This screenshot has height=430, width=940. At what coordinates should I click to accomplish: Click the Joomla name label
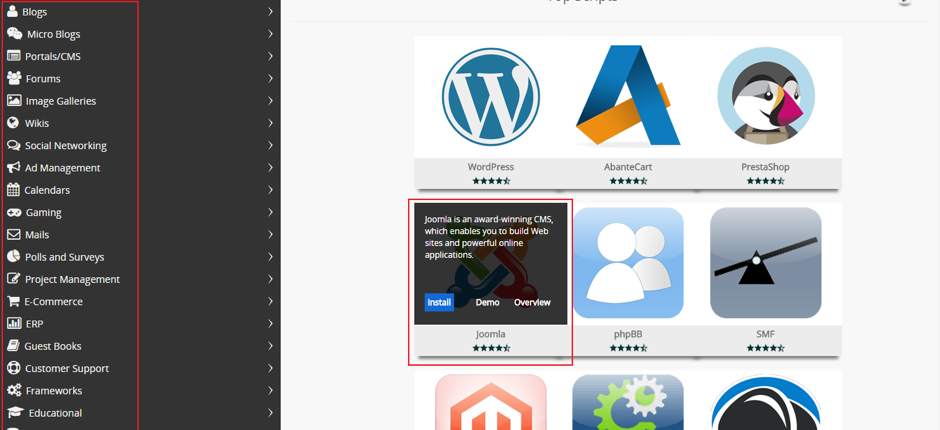(491, 334)
